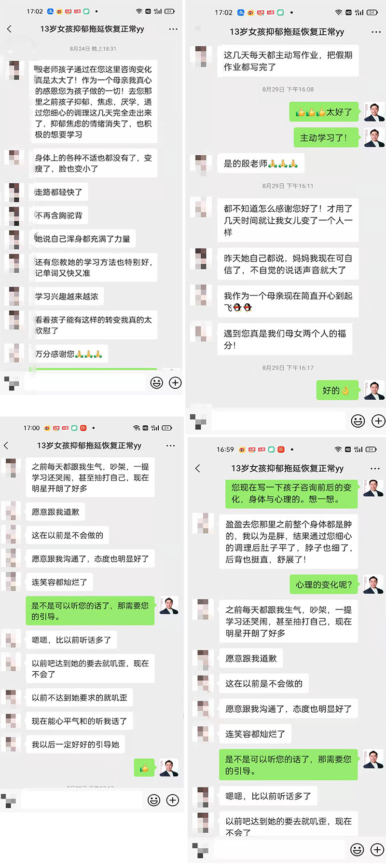Open emoji picker below the 好的 reply
This screenshot has width=386, height=868.
358,421
